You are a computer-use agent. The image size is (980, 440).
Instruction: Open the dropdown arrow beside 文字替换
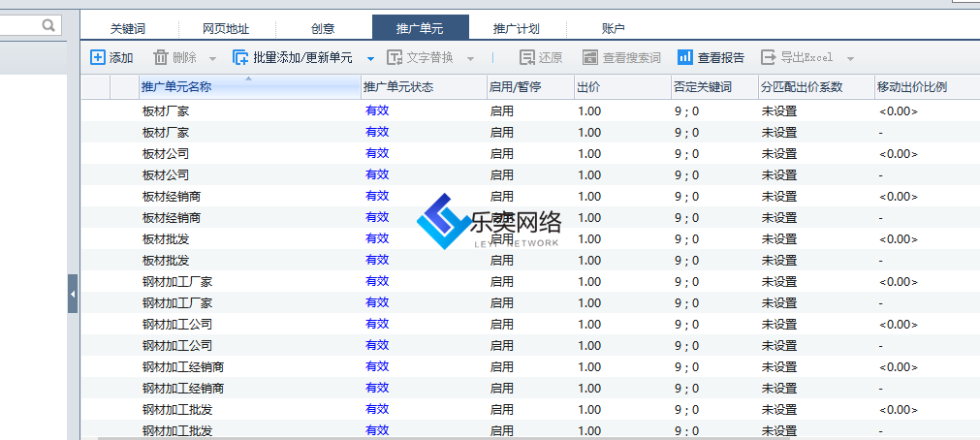tap(471, 59)
